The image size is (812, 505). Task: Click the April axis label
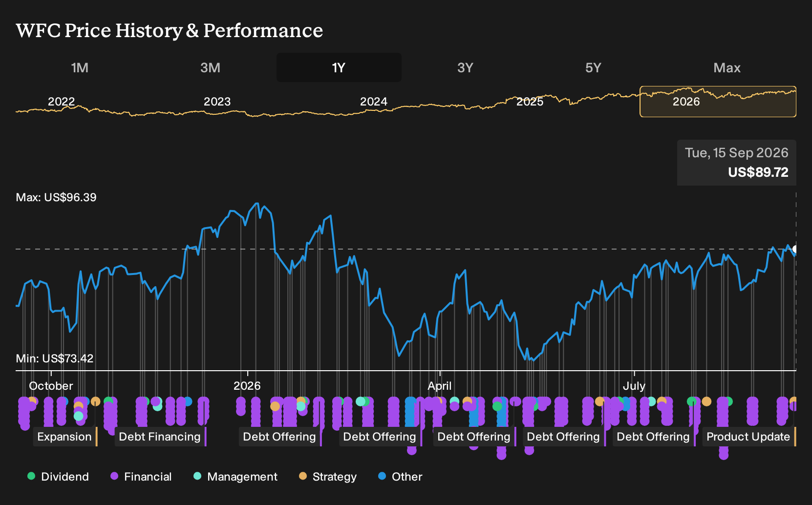(x=440, y=386)
